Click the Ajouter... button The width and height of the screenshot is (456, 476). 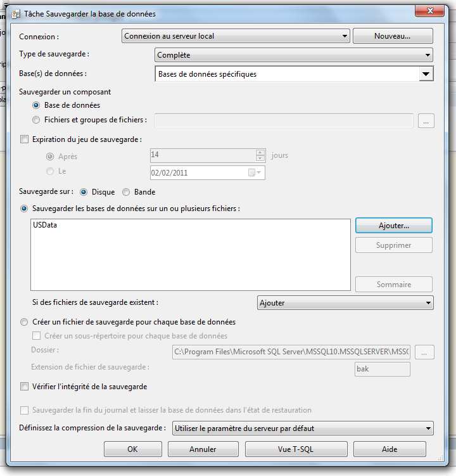393,225
